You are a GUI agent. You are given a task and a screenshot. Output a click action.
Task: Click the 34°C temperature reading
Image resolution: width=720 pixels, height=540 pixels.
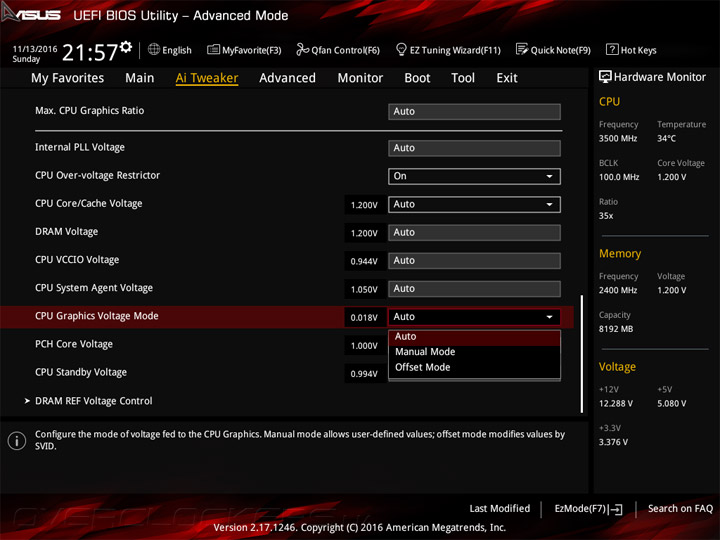coord(666,138)
